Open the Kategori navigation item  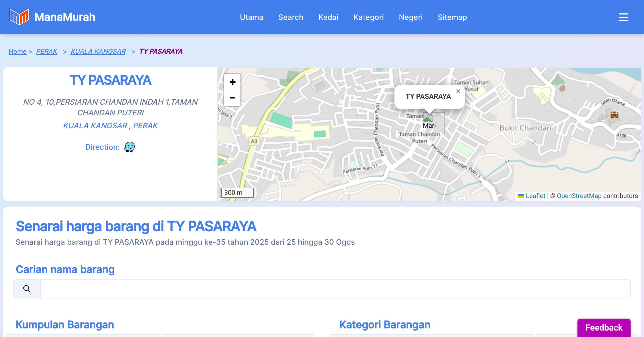click(368, 17)
